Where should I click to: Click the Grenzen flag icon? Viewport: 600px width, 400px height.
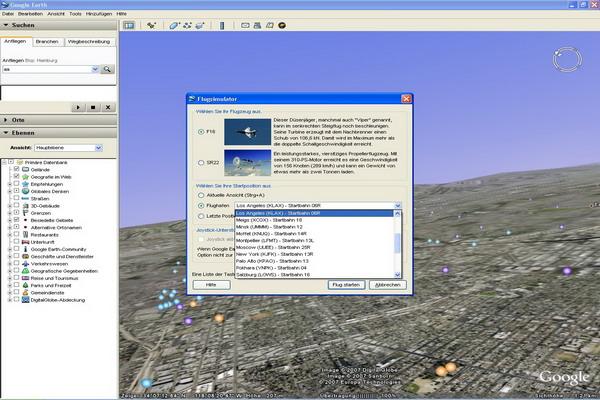point(25,213)
